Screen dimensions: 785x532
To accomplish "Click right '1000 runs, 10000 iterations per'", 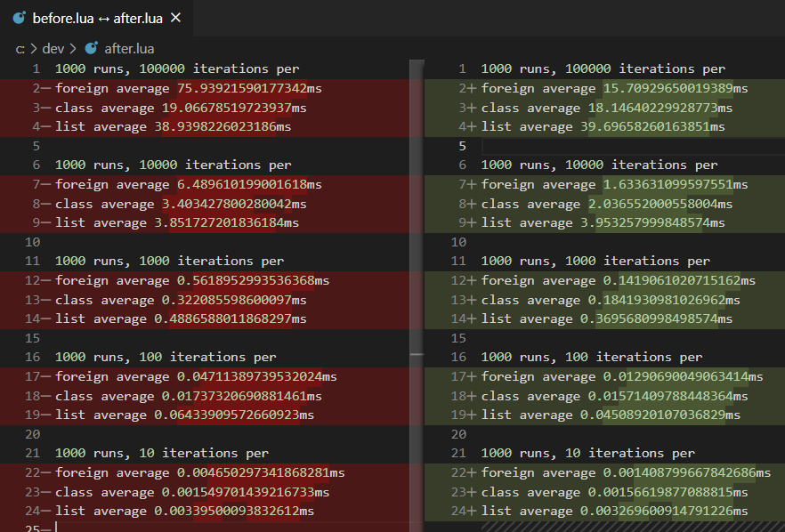I will pyautogui.click(x=599, y=165).
